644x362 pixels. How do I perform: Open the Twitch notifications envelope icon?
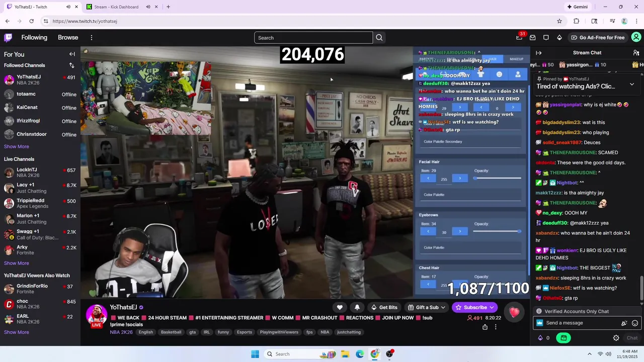click(532, 37)
